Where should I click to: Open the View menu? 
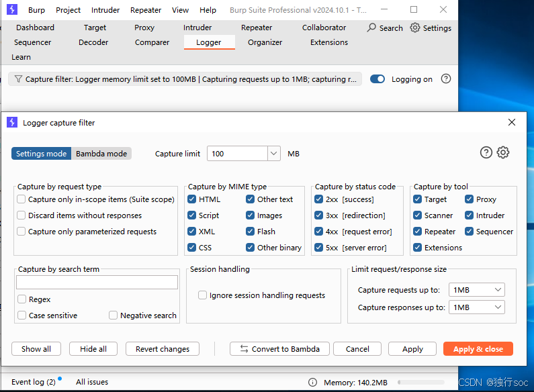click(x=180, y=10)
